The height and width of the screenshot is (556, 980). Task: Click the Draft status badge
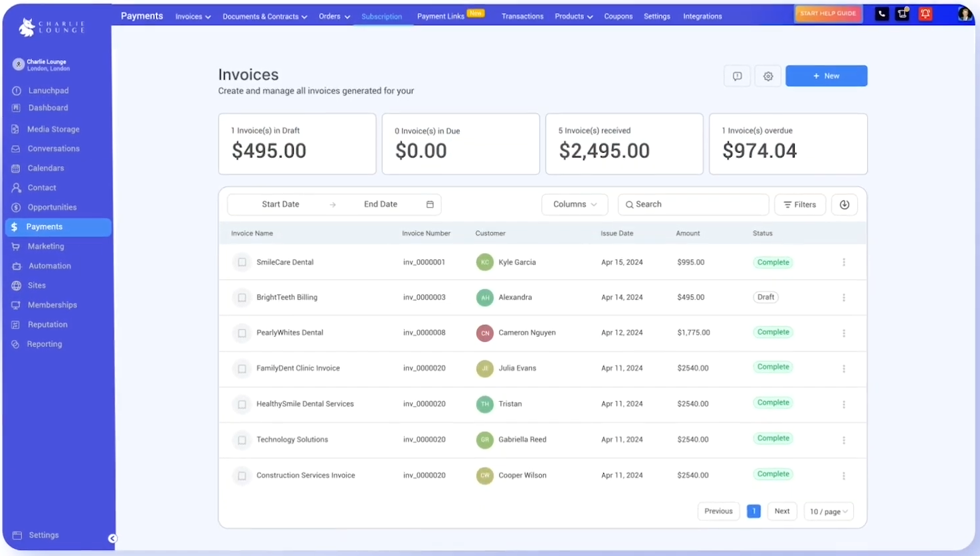point(765,298)
